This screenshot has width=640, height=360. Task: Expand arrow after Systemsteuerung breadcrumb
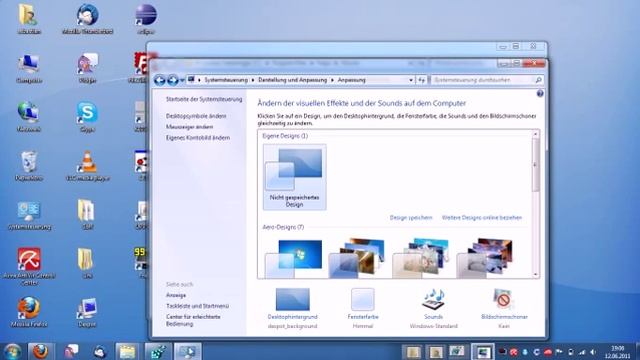pos(253,80)
